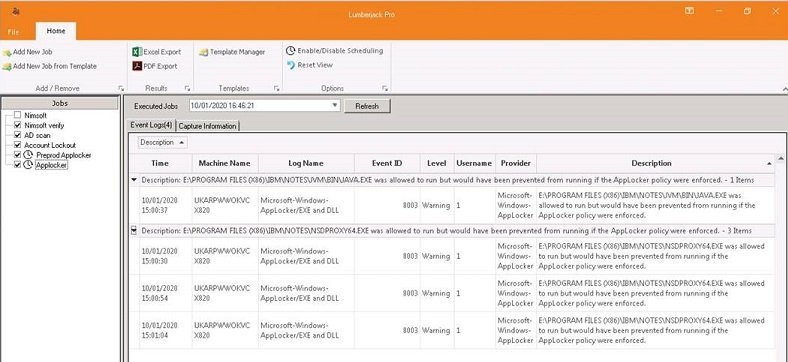
Task: Open the File menu tab
Action: [14, 31]
